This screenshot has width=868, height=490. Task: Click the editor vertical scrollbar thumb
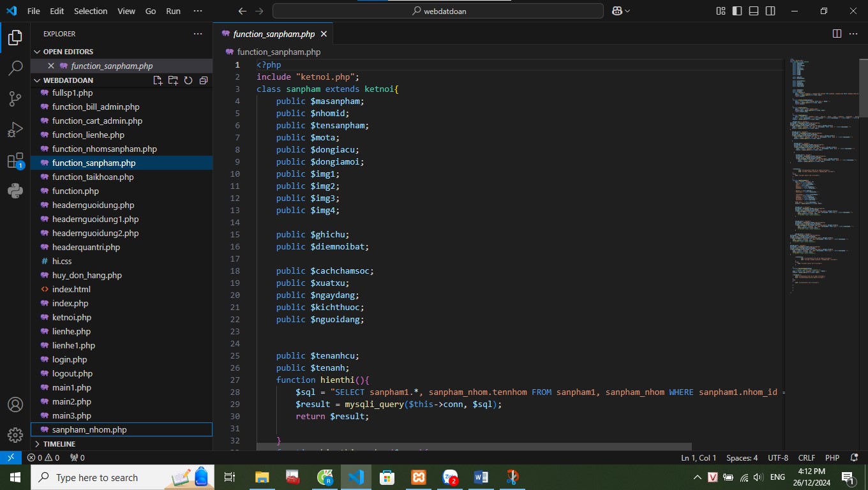click(864, 87)
